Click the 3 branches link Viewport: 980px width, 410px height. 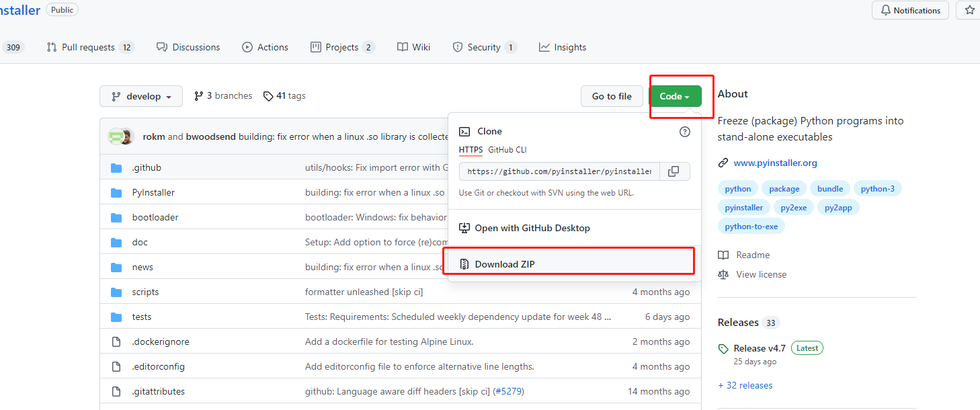[x=223, y=96]
